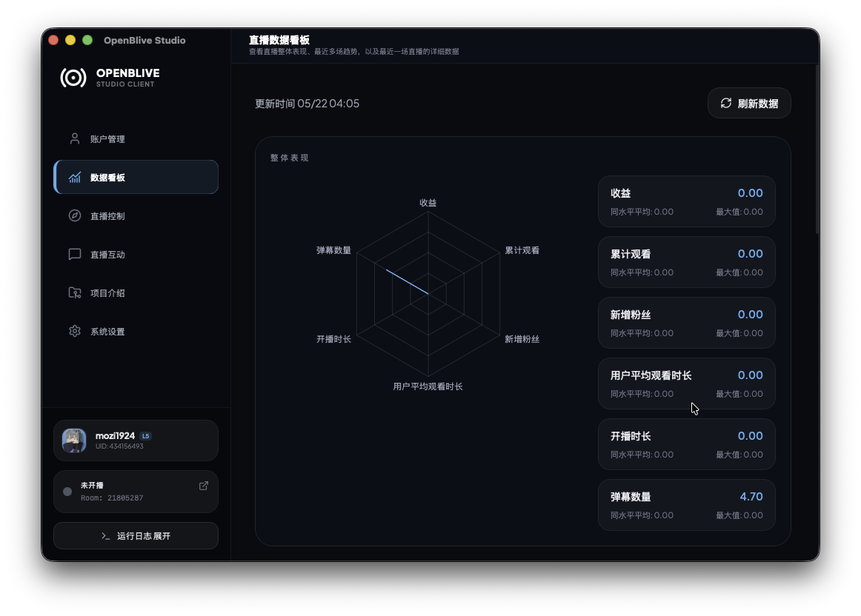Go to the 直播控制 page
This screenshot has width=861, height=616.
136,215
